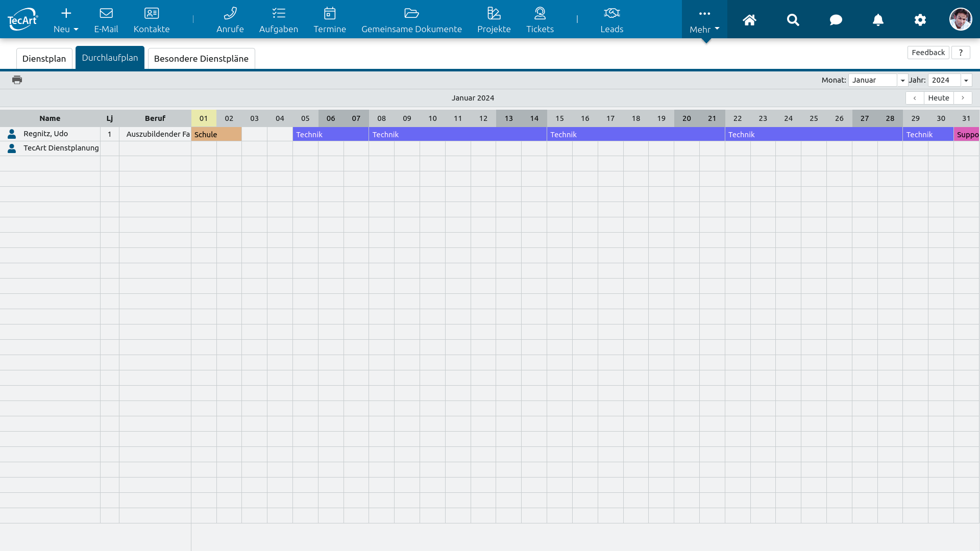This screenshot has height=551, width=980.
Task: Open the Tickets module
Action: [x=540, y=19]
